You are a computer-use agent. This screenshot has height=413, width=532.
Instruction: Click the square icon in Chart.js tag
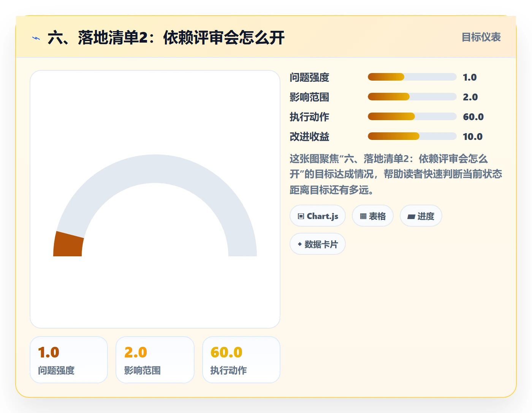point(301,216)
